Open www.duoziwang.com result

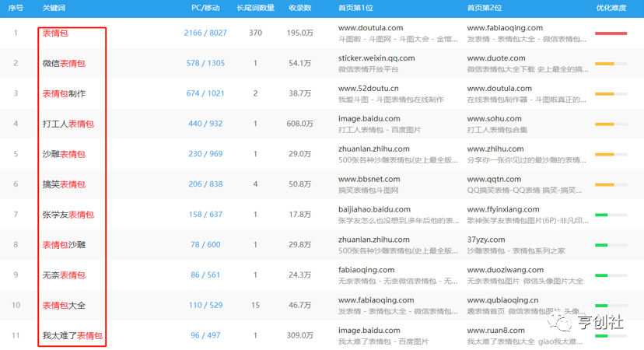tap(506, 270)
